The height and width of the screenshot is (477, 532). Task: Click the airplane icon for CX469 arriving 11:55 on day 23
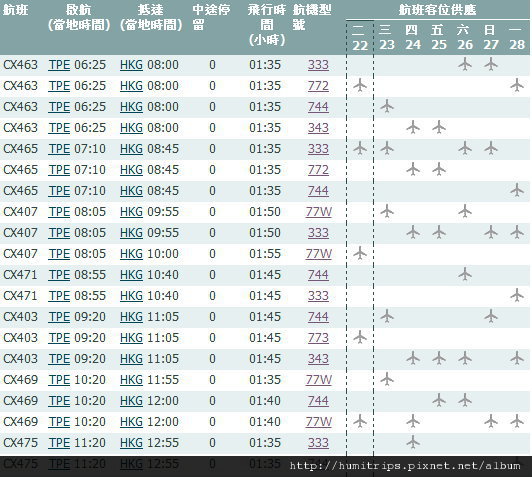coord(387,379)
